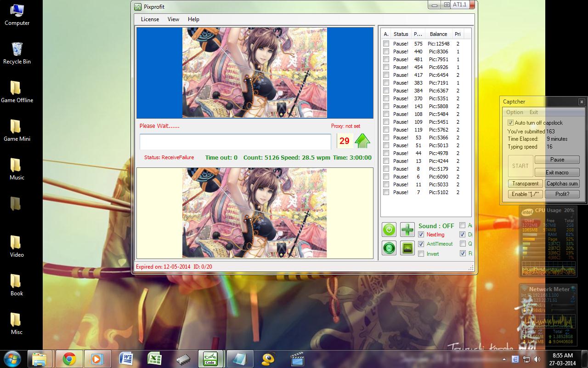The height and width of the screenshot is (368, 588).
Task: Click the green circular play button
Action: click(x=389, y=248)
